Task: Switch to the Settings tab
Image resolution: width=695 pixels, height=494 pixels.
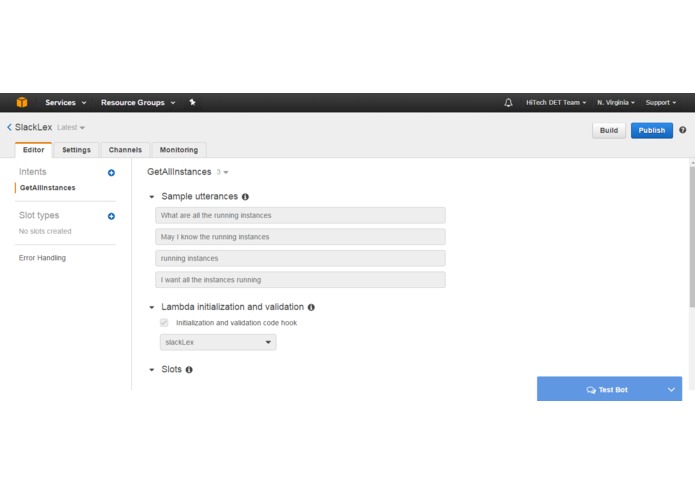Action: click(76, 150)
